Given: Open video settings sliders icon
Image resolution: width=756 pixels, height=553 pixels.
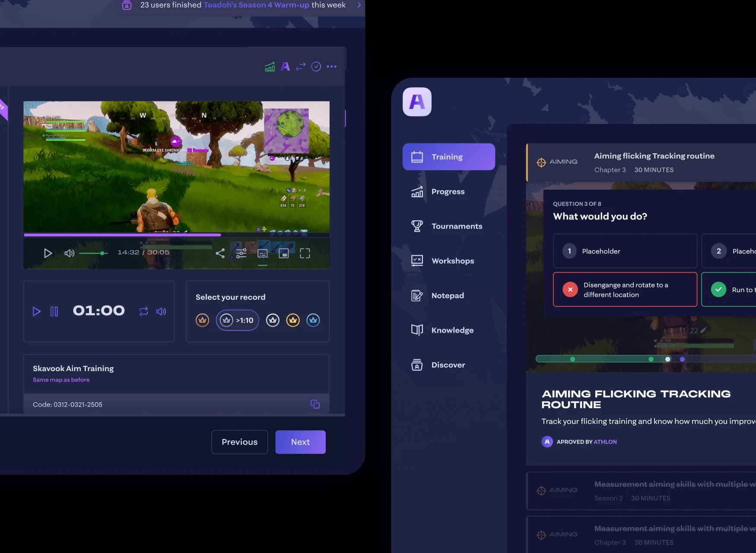Looking at the screenshot, I should 241,253.
